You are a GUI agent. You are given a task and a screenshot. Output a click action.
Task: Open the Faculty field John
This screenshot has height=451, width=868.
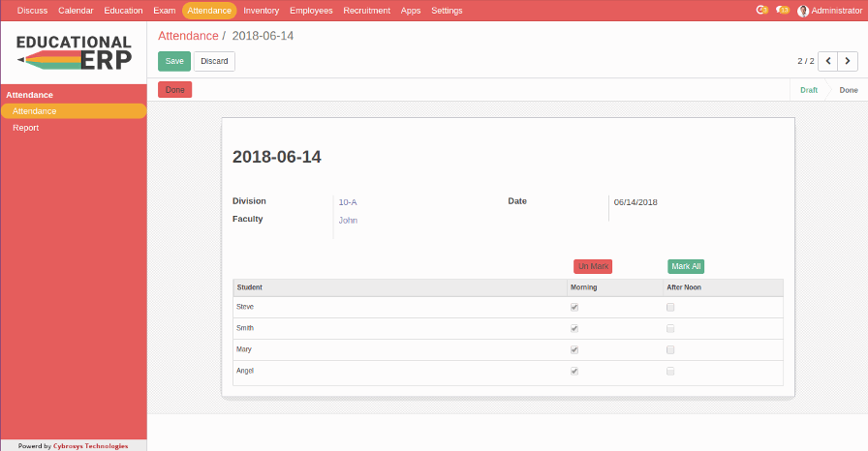point(348,221)
